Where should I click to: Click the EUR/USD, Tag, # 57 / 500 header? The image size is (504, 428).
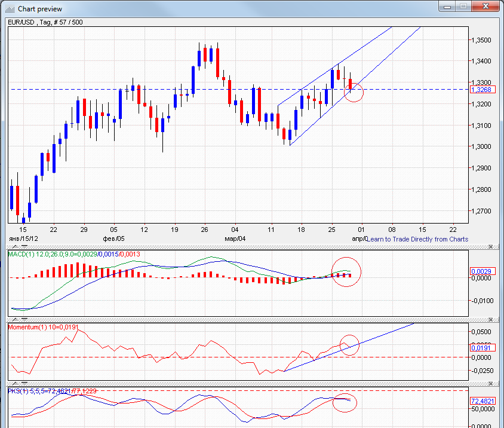(x=45, y=22)
